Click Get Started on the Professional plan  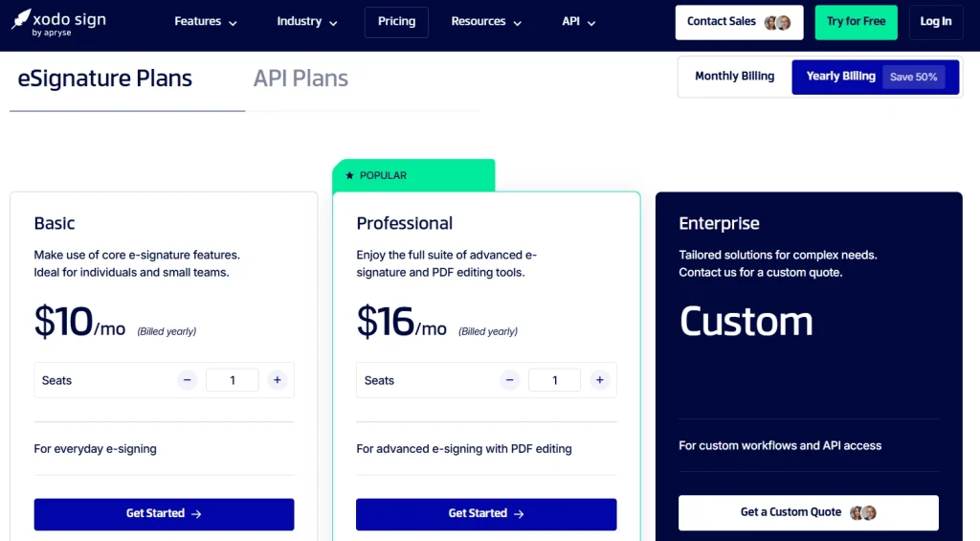pyautogui.click(x=486, y=514)
